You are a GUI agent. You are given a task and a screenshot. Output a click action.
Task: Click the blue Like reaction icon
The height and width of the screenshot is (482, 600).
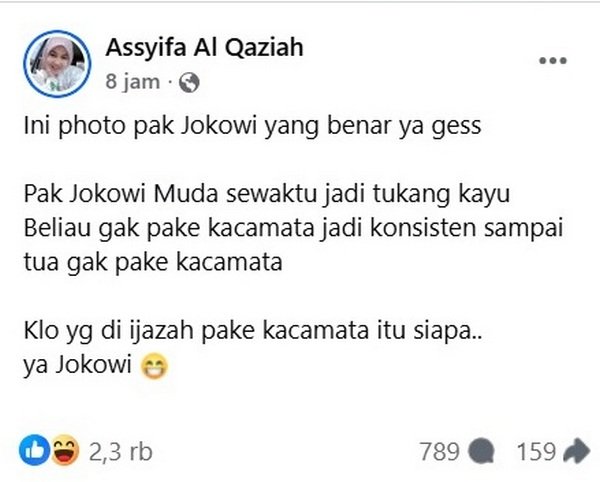click(34, 450)
